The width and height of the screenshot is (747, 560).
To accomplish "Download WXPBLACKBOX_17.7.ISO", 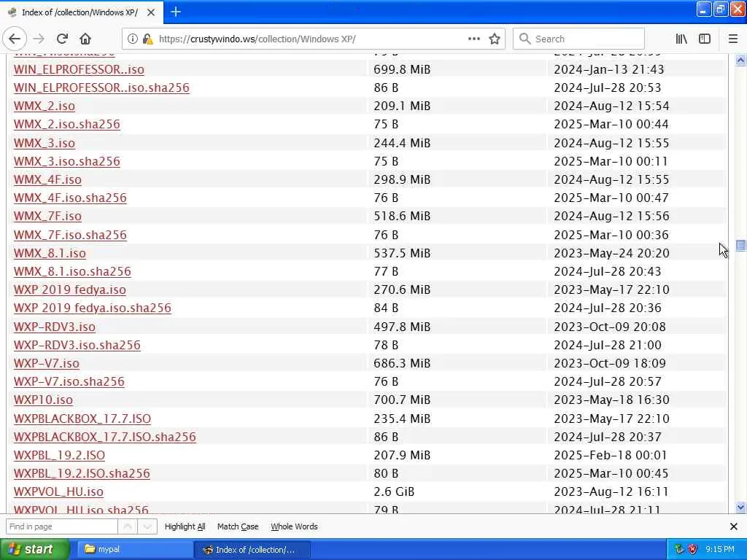I will point(82,419).
